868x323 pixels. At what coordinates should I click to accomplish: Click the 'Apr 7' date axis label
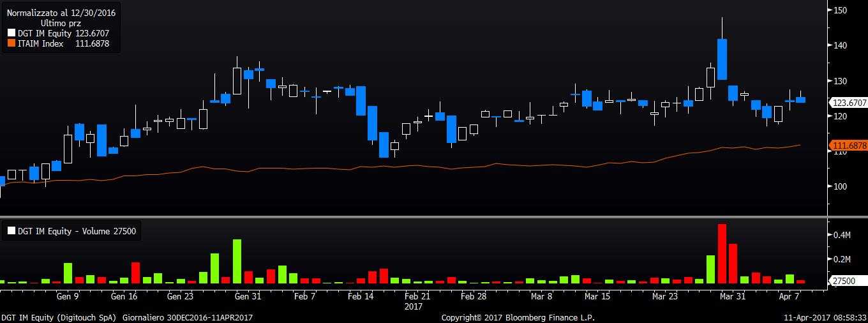[x=789, y=297]
